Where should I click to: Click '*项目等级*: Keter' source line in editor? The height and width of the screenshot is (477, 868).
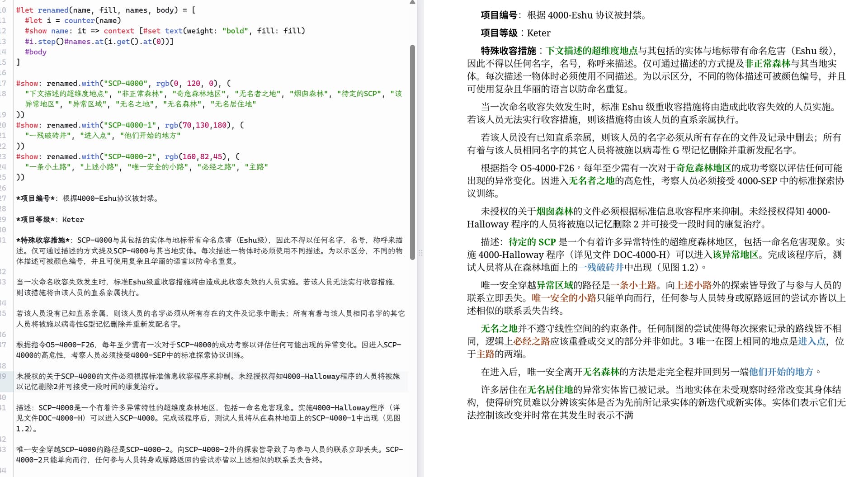coord(50,219)
